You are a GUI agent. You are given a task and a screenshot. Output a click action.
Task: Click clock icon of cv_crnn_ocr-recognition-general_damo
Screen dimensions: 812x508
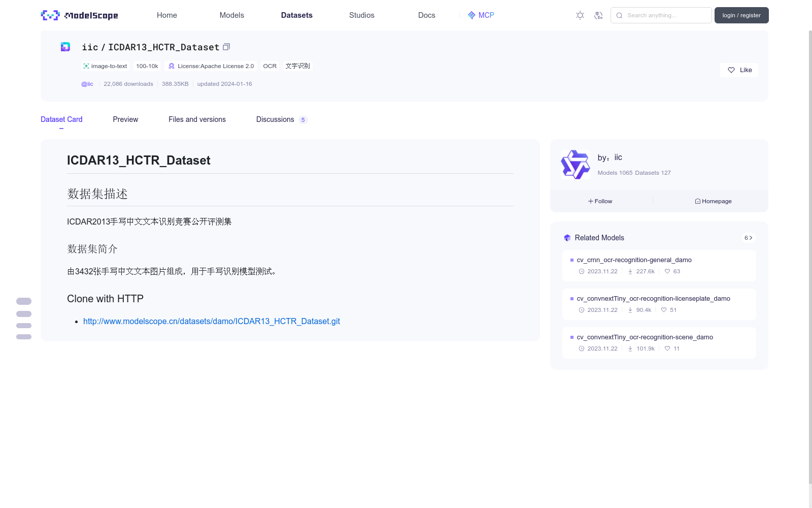pyautogui.click(x=582, y=271)
